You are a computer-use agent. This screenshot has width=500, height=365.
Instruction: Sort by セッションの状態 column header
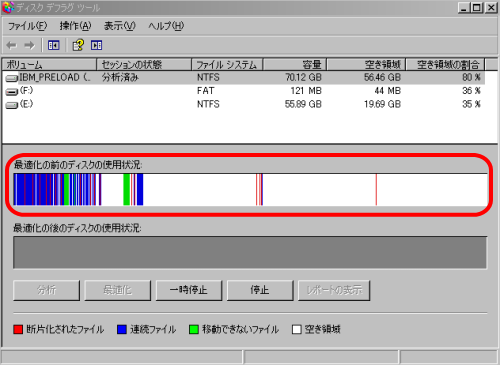pyautogui.click(x=144, y=64)
